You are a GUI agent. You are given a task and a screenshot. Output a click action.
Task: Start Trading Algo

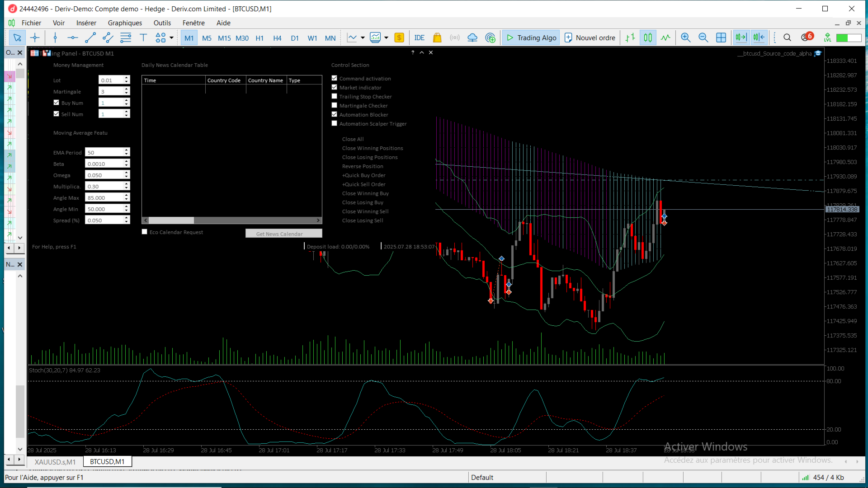coord(531,38)
